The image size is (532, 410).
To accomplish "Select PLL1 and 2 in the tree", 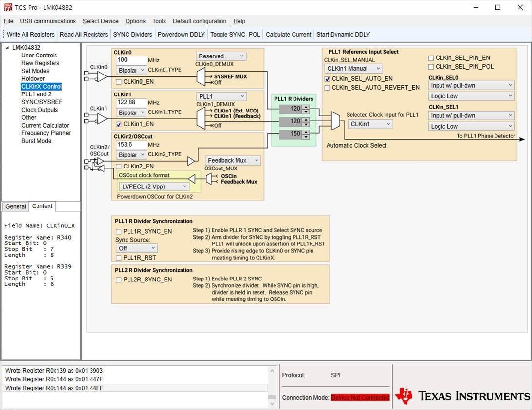I will [x=37, y=94].
